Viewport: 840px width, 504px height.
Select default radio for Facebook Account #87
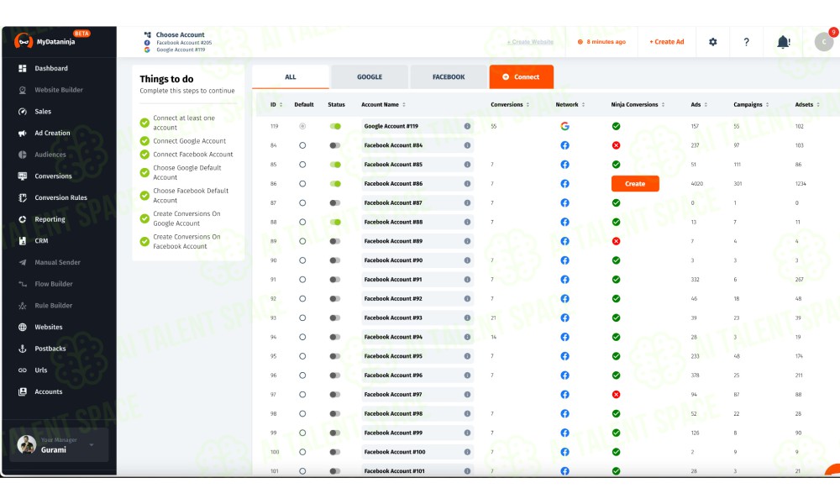[302, 203]
